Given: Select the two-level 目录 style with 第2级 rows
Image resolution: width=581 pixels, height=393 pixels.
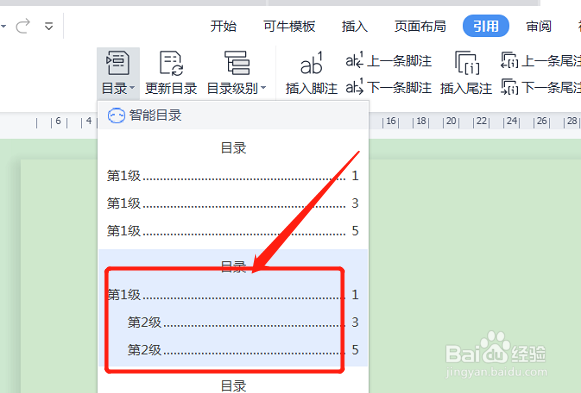Looking at the screenshot, I should tap(233, 308).
